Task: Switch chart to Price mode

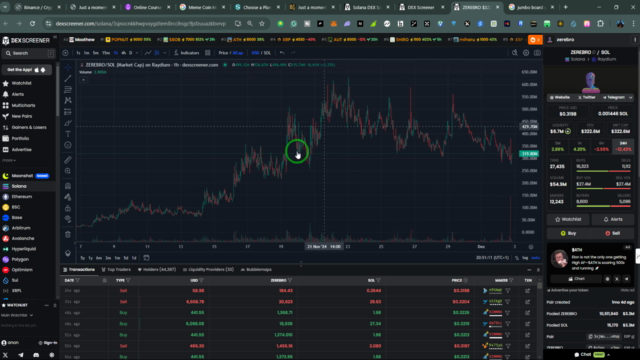Action: point(223,53)
